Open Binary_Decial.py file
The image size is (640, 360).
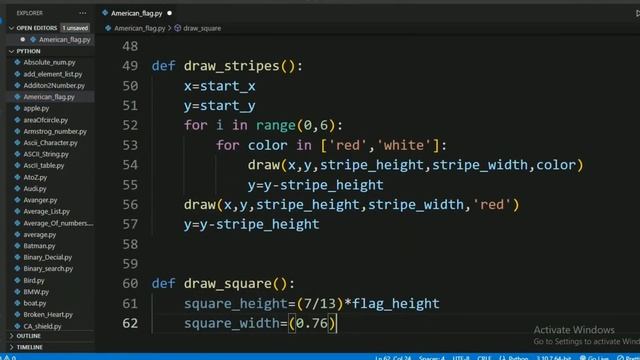(47, 257)
